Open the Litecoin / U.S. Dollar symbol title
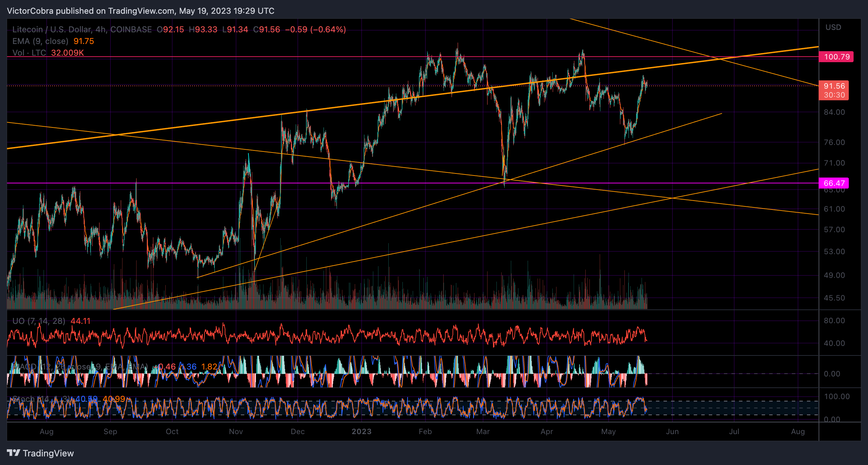This screenshot has height=465, width=868. point(82,30)
